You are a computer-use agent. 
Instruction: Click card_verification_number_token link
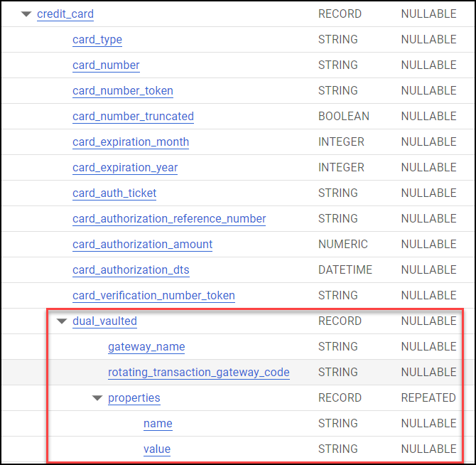tap(153, 296)
